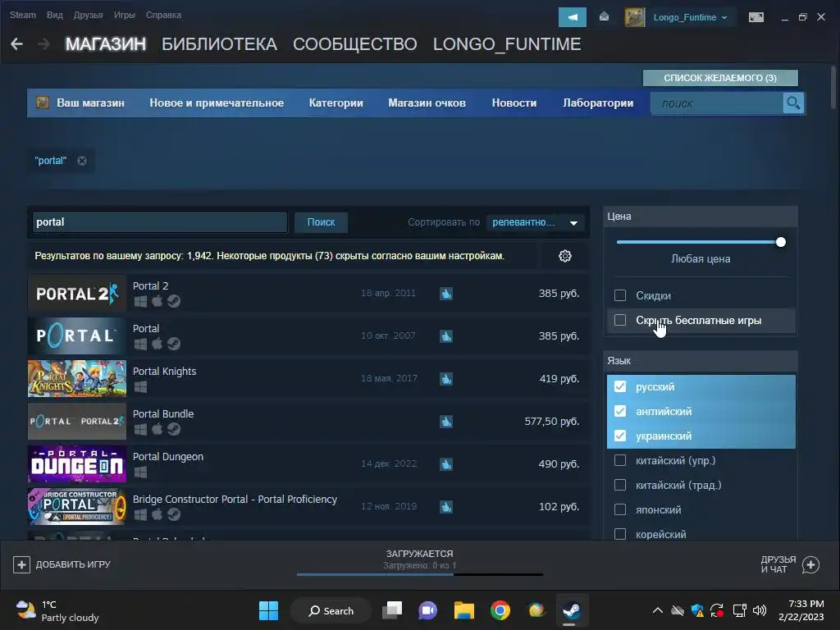Open Новости link

(514, 103)
